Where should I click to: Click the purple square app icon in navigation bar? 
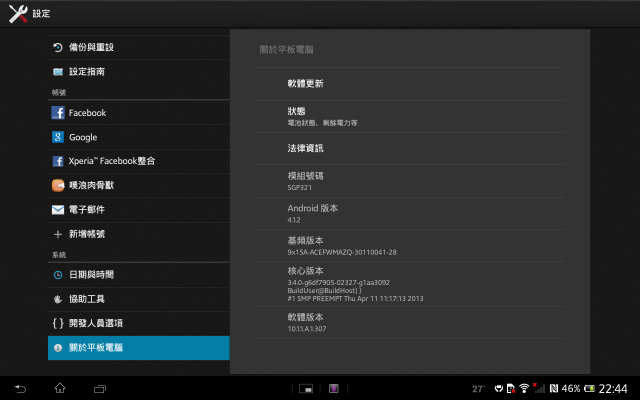point(334,389)
